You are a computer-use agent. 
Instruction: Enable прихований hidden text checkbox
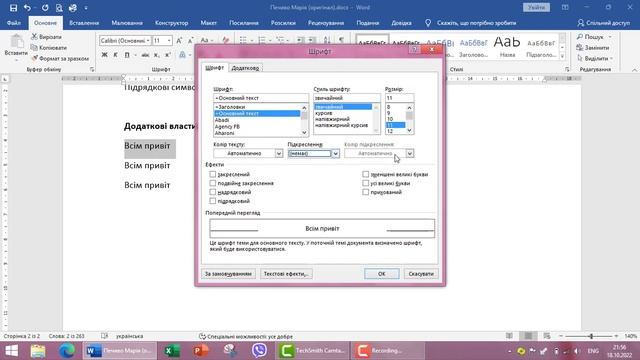click(x=366, y=192)
